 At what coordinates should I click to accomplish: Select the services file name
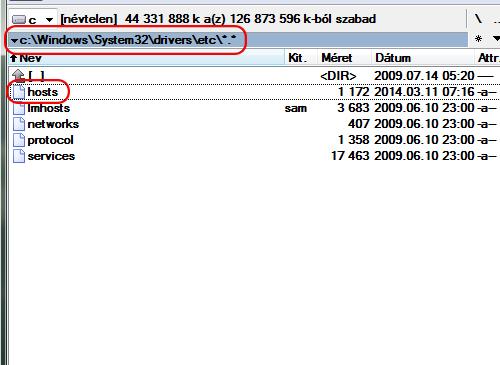[x=51, y=156]
